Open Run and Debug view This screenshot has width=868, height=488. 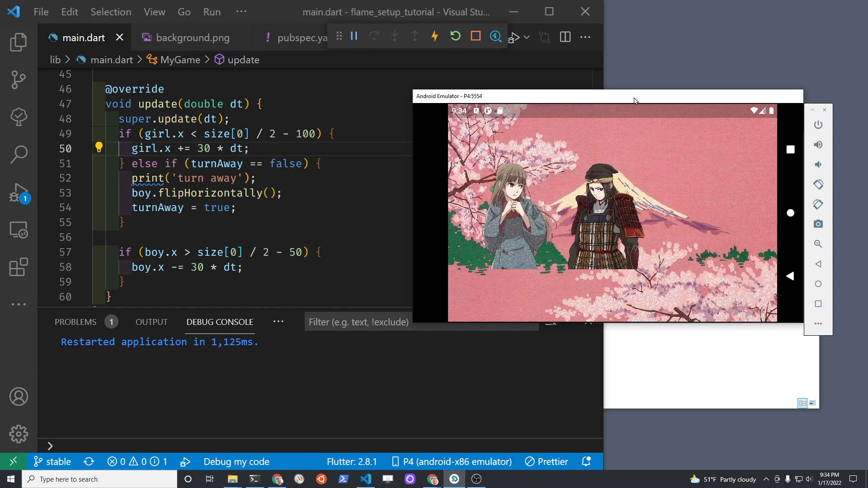(x=19, y=192)
